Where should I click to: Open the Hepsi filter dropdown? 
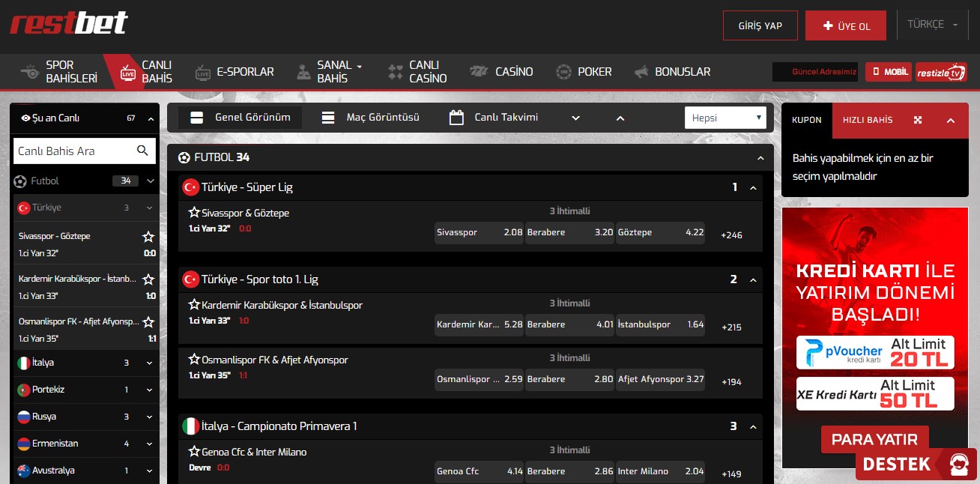click(x=725, y=118)
